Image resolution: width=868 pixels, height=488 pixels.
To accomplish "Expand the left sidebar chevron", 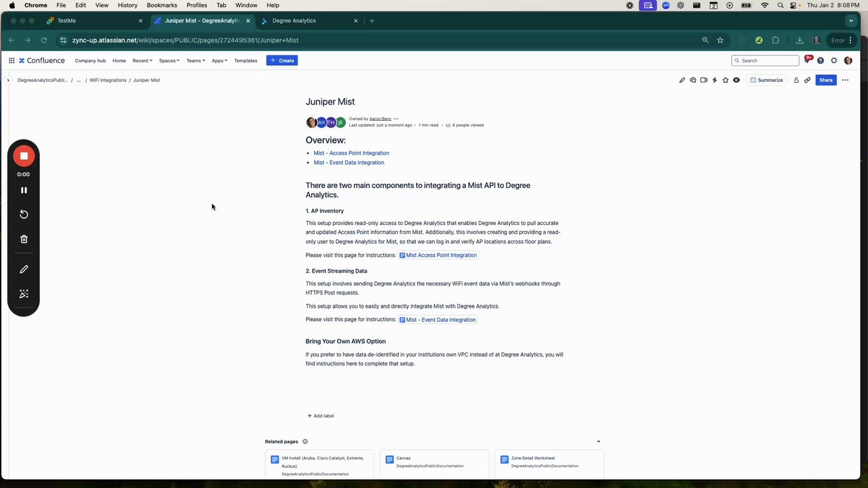I will point(8,80).
